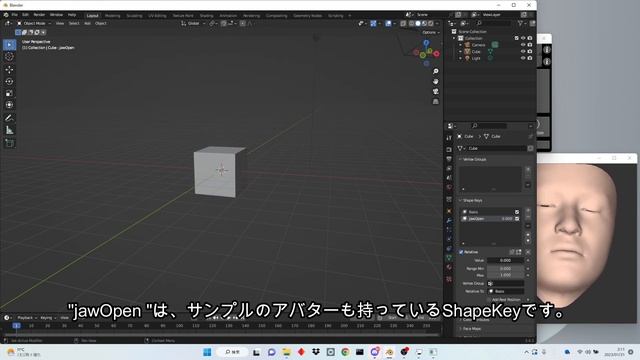Disable Cube in renders camera icon
640x360 pixels.
(530, 51)
